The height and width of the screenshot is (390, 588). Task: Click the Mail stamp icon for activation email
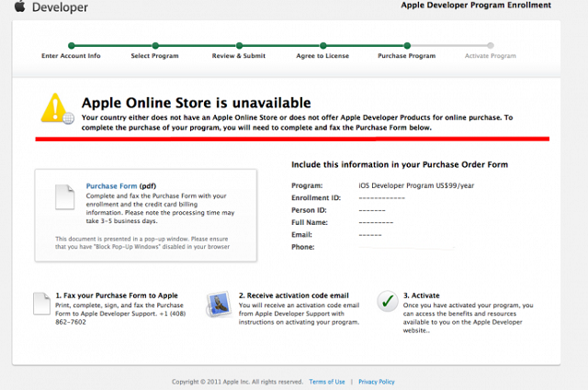219,305
